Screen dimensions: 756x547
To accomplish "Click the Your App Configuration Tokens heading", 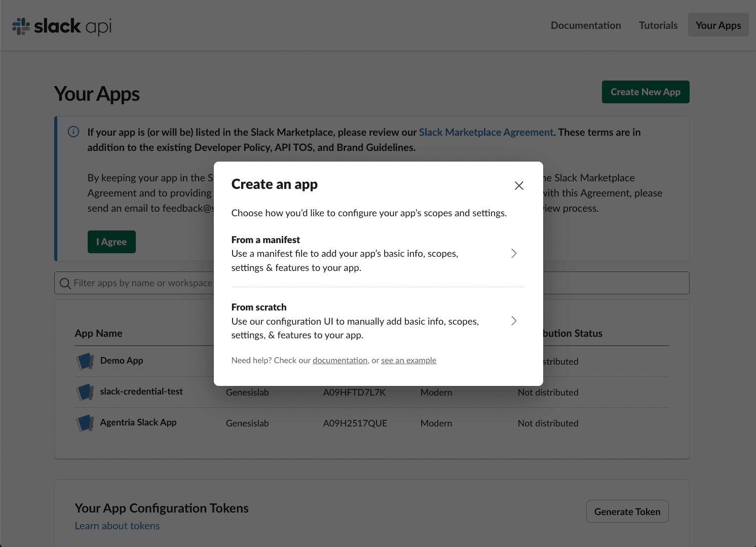I will point(162,508).
